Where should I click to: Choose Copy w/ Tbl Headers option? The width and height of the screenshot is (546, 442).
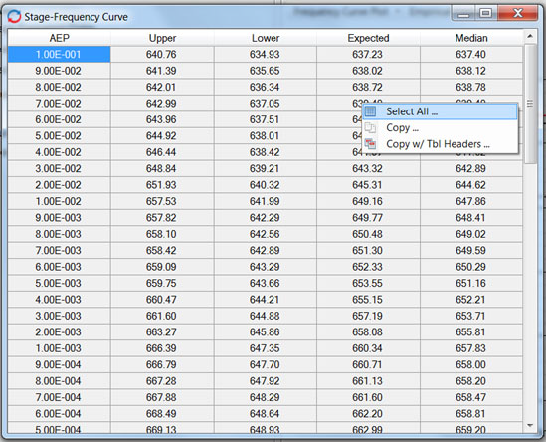click(x=439, y=144)
